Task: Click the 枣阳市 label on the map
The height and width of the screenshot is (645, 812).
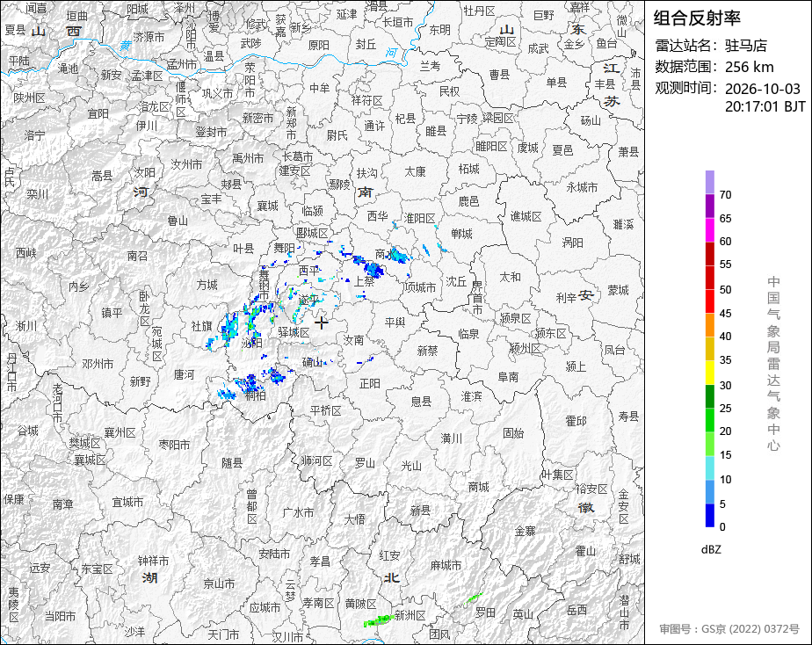Action: [x=175, y=445]
